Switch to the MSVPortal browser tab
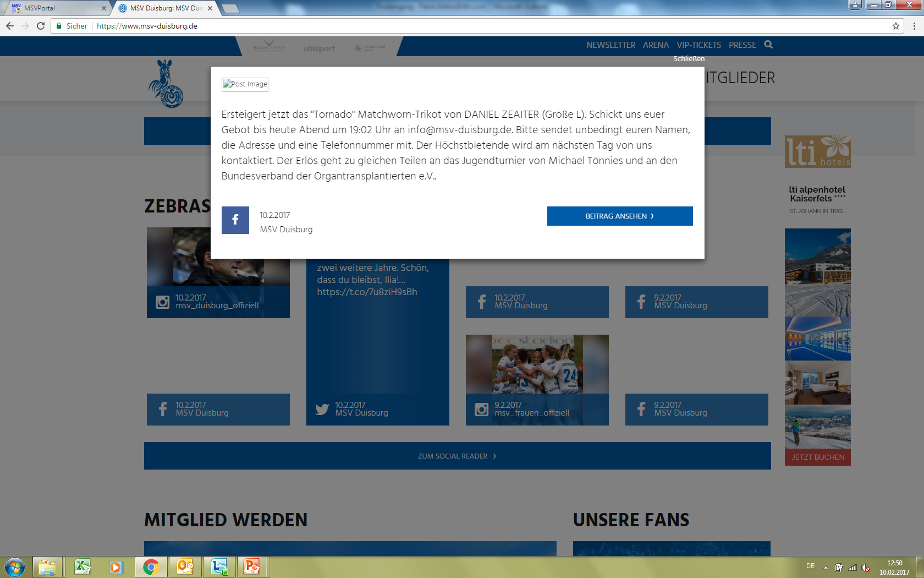The image size is (924, 578). pos(55,8)
